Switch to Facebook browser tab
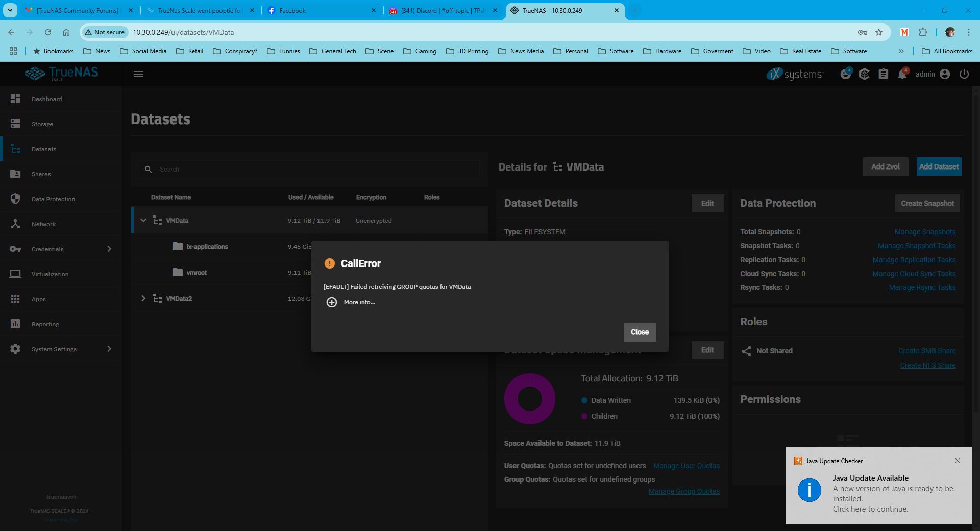 point(323,10)
